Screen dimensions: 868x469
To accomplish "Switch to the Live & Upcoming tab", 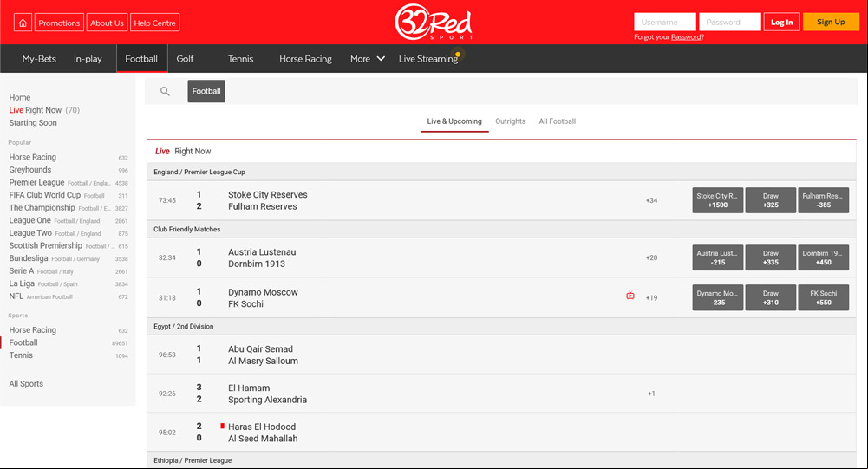I will pyautogui.click(x=454, y=121).
